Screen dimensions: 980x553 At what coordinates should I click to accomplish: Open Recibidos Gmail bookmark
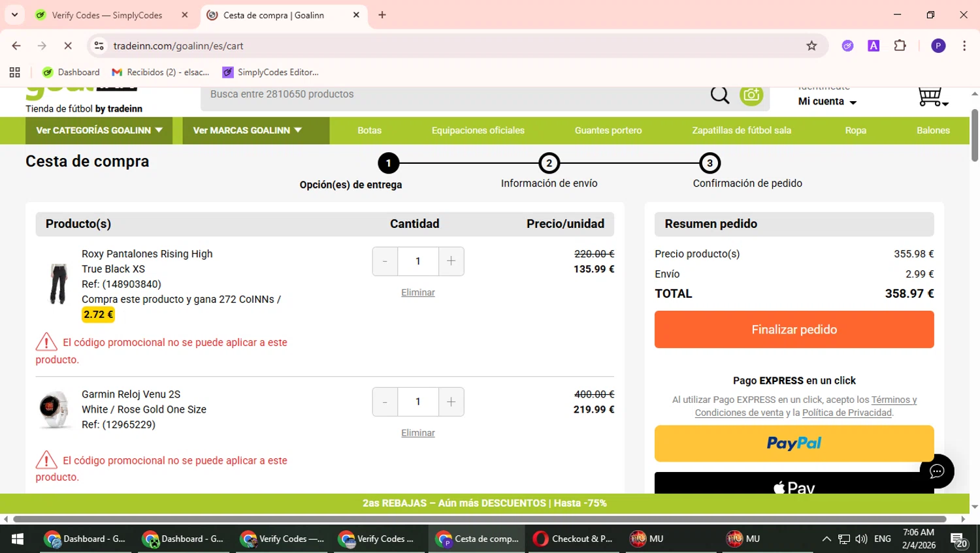161,72
